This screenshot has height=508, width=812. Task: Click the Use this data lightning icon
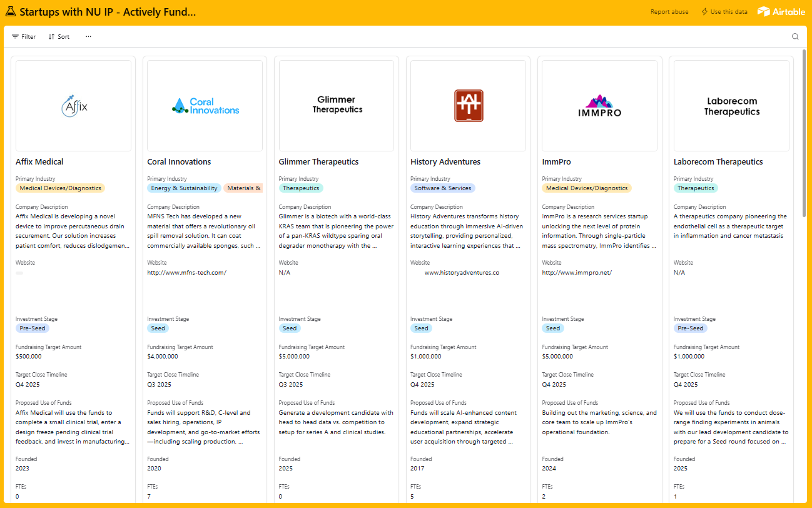coord(704,12)
